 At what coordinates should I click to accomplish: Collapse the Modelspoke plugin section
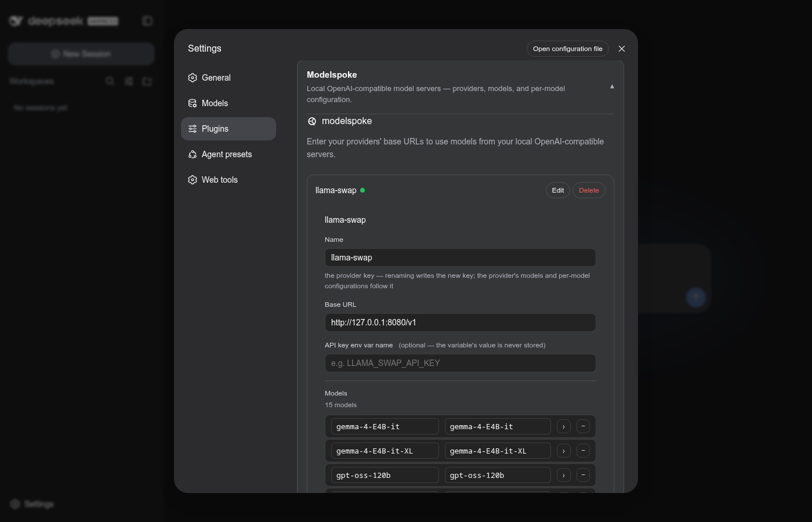(x=612, y=86)
